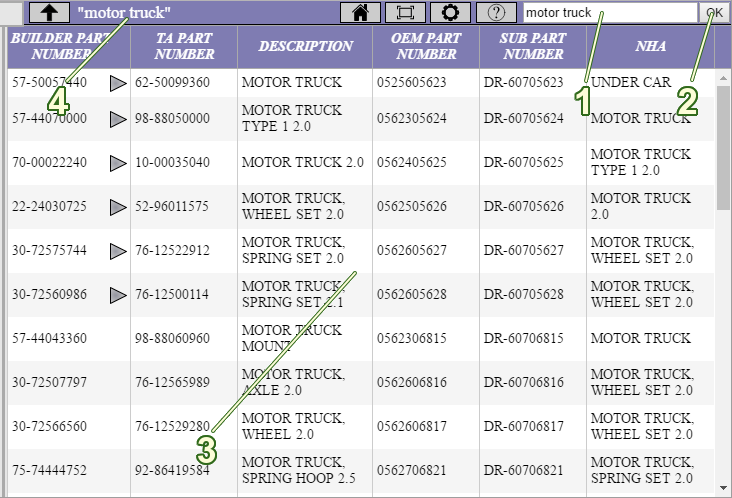Go to the home screen
732x498 pixels.
coord(361,13)
